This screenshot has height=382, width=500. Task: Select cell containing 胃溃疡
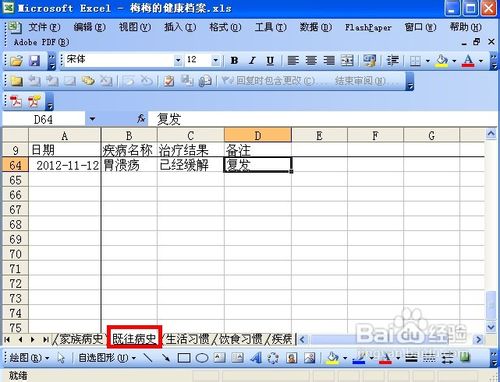pyautogui.click(x=129, y=165)
